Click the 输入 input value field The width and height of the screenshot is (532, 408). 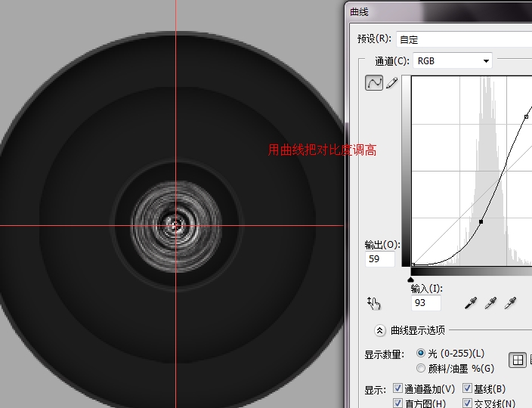point(425,303)
